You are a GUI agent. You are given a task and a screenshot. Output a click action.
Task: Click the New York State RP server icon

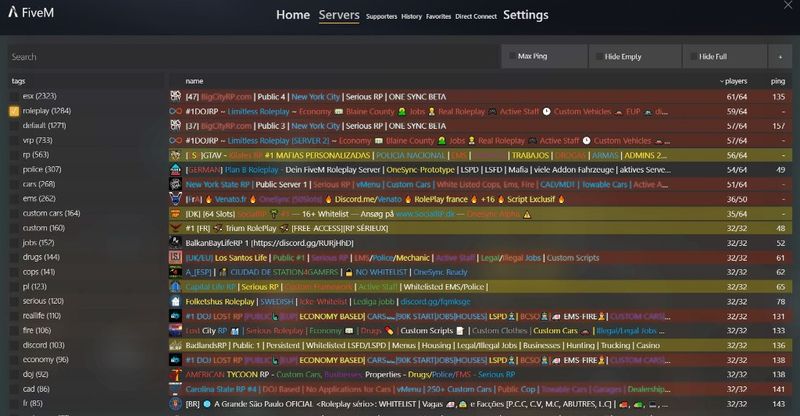pos(176,185)
